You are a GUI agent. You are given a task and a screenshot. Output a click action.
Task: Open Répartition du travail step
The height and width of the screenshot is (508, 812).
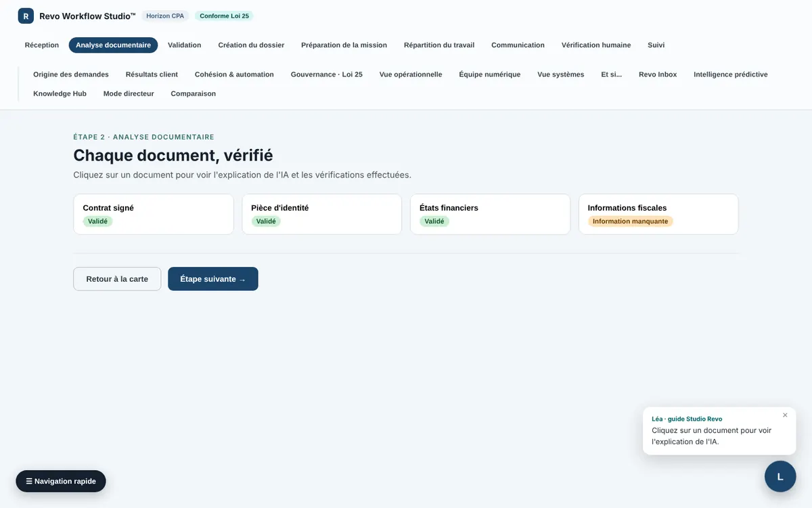click(439, 45)
